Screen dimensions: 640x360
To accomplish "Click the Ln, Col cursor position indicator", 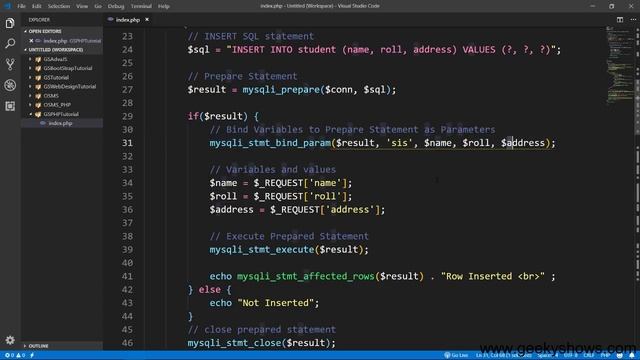I will (x=503, y=355).
